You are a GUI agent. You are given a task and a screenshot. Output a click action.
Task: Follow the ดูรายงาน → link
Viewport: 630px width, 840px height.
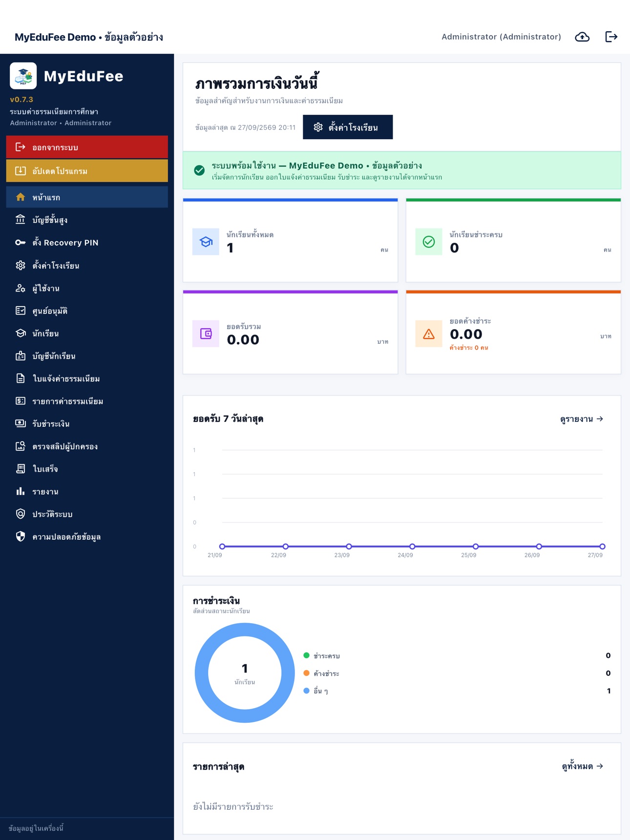[582, 419]
